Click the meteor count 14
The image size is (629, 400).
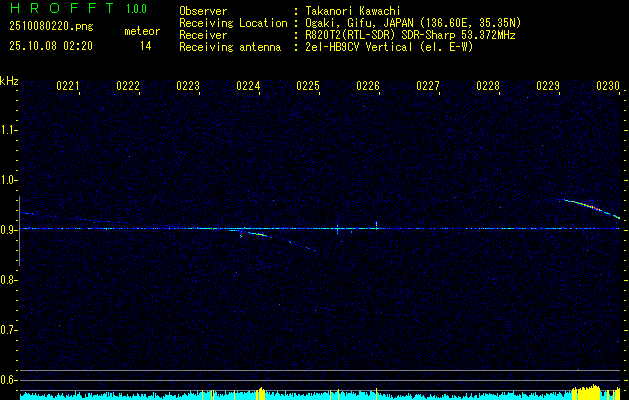click(146, 46)
